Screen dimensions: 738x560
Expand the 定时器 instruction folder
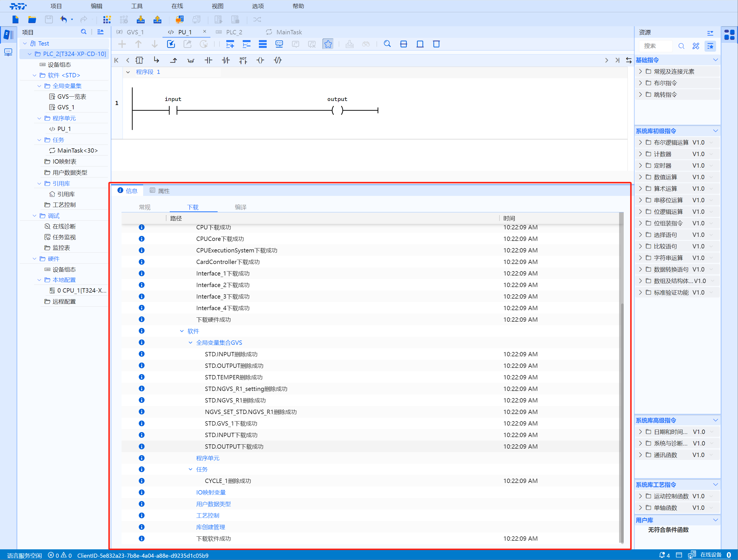pos(640,165)
